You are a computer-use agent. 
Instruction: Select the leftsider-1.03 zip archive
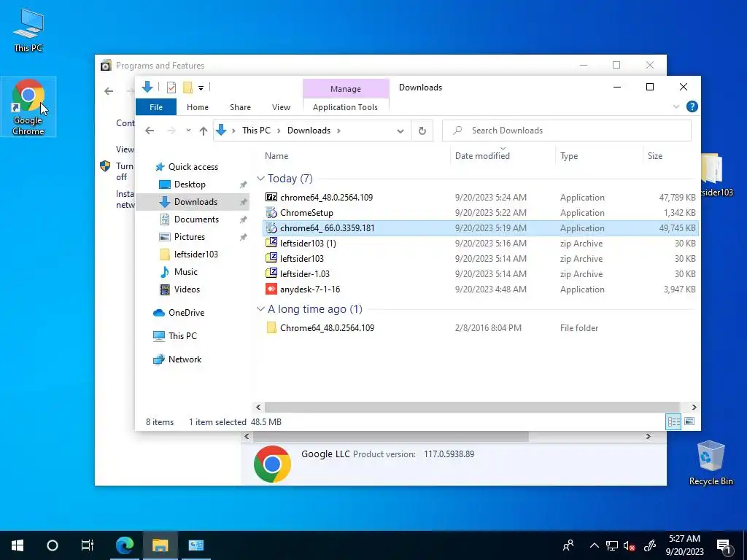481,274
